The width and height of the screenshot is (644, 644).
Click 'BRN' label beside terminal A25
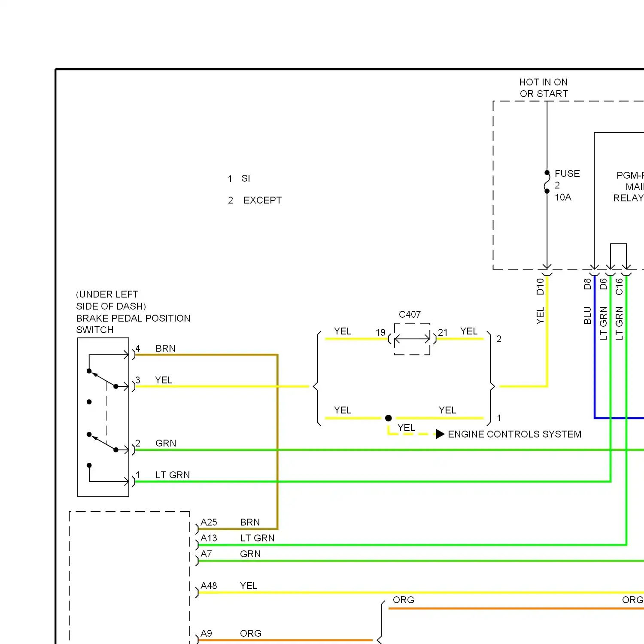[x=250, y=522]
